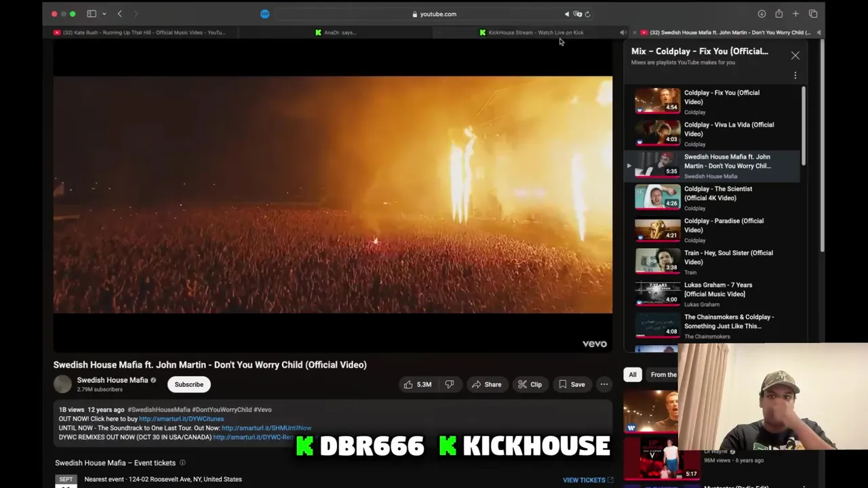The image size is (868, 488).
Task: Dislike the video with thumbs-down icon
Action: (x=449, y=384)
